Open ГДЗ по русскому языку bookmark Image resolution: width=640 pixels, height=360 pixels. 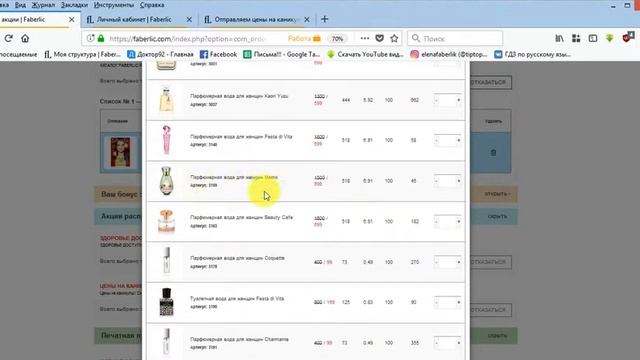[x=533, y=54]
